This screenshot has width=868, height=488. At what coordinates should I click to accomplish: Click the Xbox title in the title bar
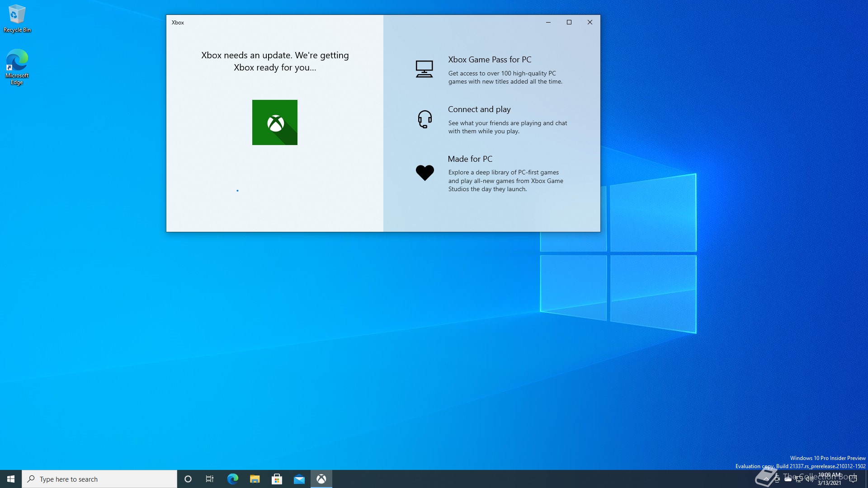(178, 23)
